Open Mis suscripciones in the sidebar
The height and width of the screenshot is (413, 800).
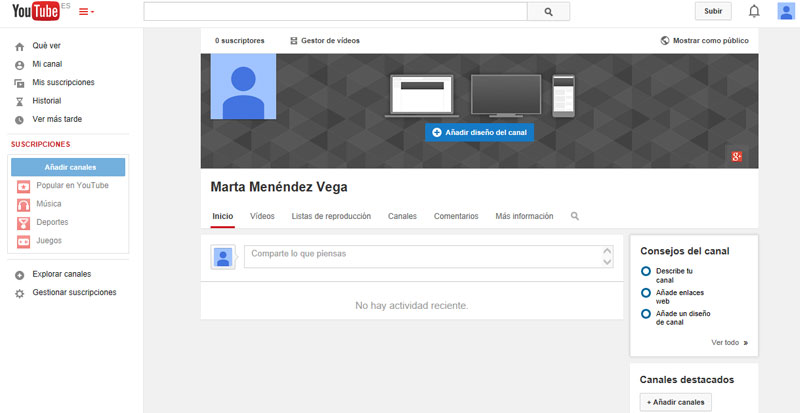[63, 82]
